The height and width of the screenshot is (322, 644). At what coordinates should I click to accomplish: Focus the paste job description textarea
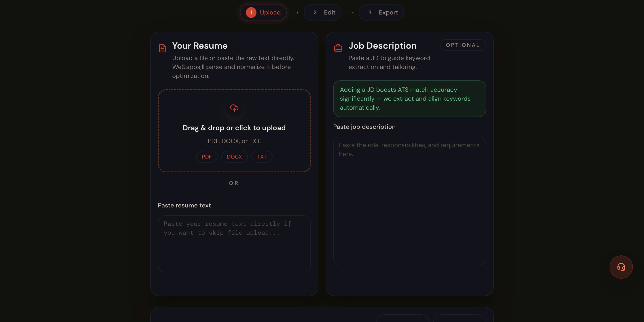click(409, 201)
